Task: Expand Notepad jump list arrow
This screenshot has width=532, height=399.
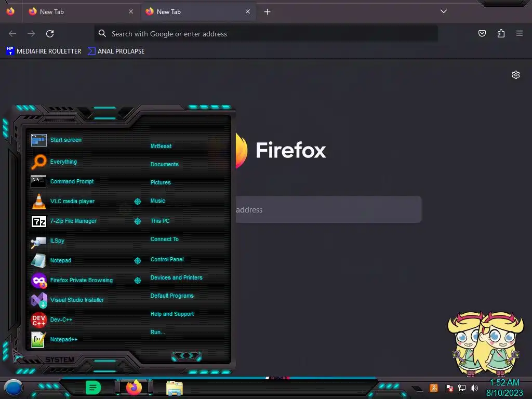Action: point(137,261)
